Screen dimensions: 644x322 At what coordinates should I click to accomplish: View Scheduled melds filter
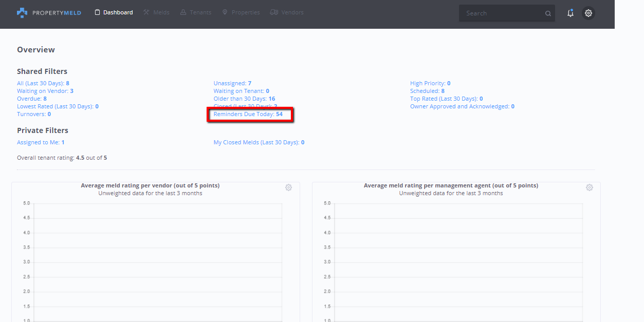coord(427,91)
